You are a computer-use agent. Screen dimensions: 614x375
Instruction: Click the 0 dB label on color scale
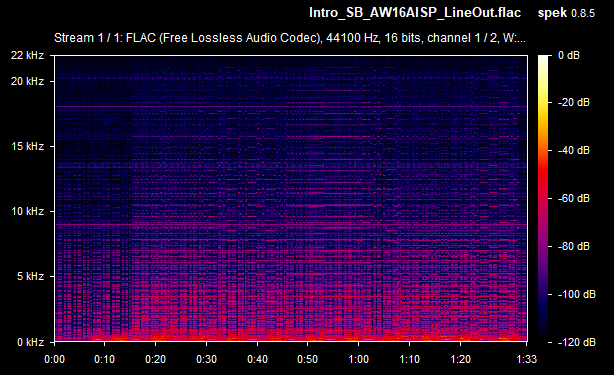[569, 55]
